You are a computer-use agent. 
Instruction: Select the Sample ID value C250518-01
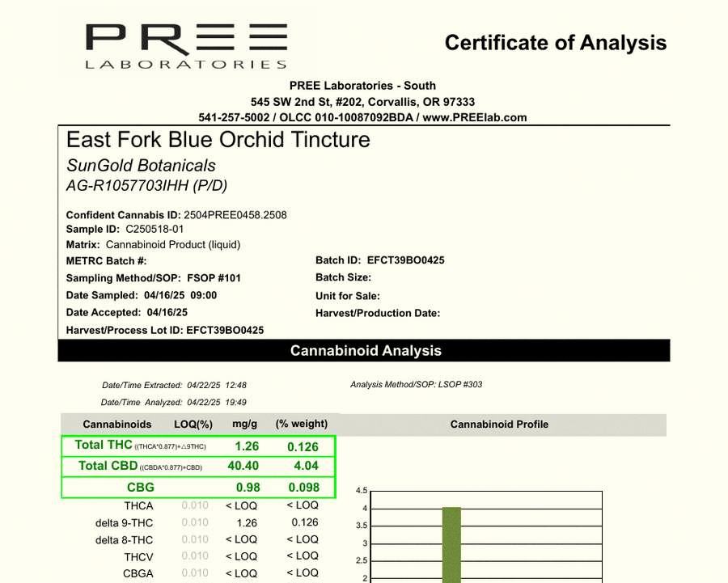154,230
